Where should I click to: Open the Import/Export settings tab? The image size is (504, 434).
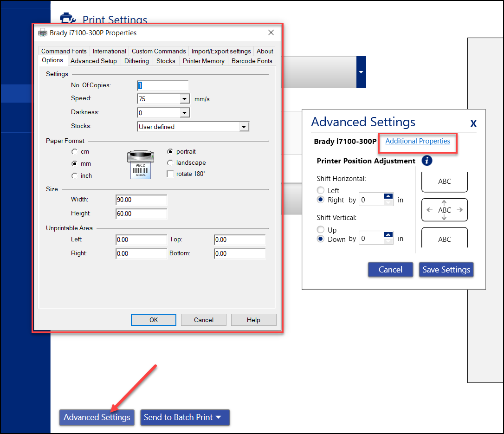(x=221, y=51)
